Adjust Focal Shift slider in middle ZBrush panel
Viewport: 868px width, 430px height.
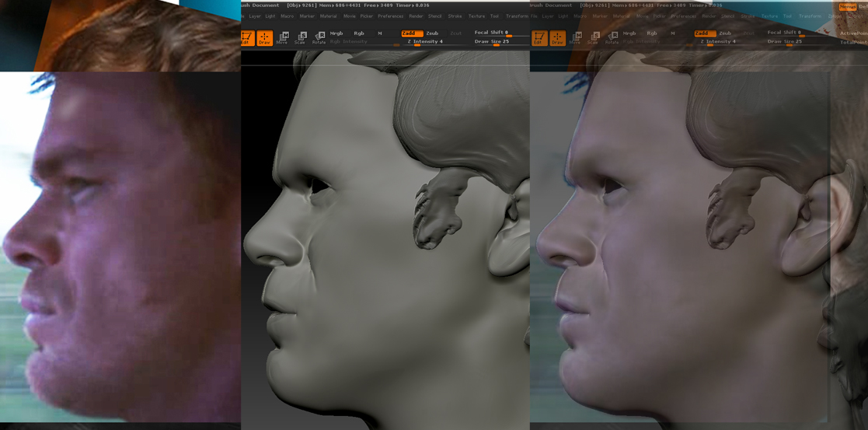[500, 33]
